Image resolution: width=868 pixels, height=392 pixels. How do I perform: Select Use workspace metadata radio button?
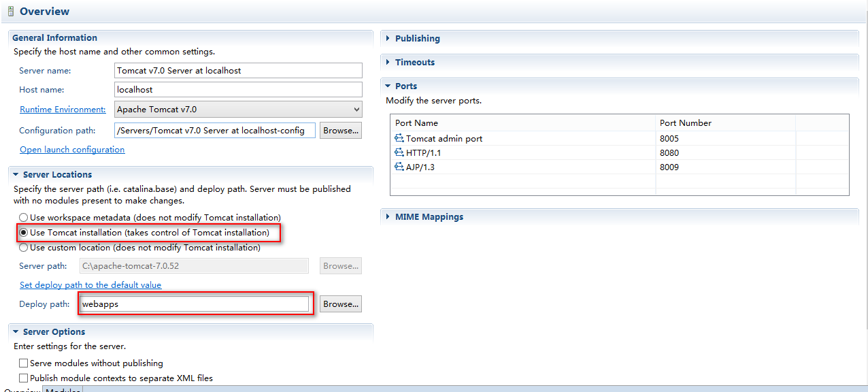point(24,218)
